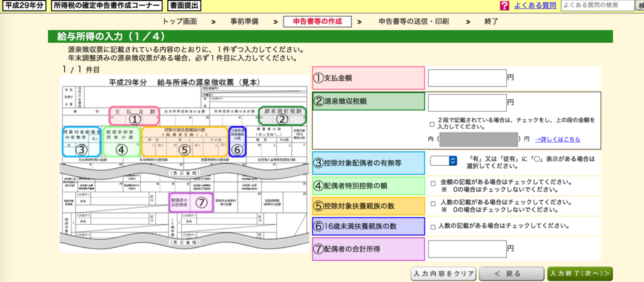This screenshot has width=644, height=282.
Task: Open the →詳しくはこちら link
Action: tap(558, 139)
